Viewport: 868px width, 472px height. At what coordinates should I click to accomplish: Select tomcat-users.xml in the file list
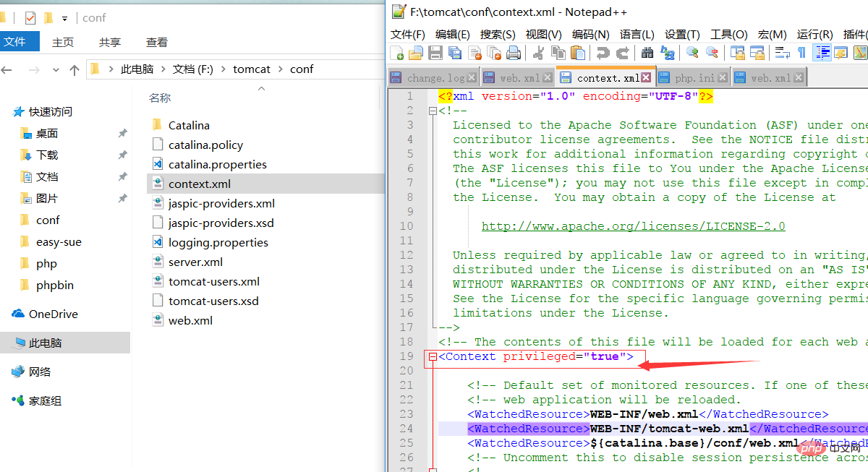214,281
